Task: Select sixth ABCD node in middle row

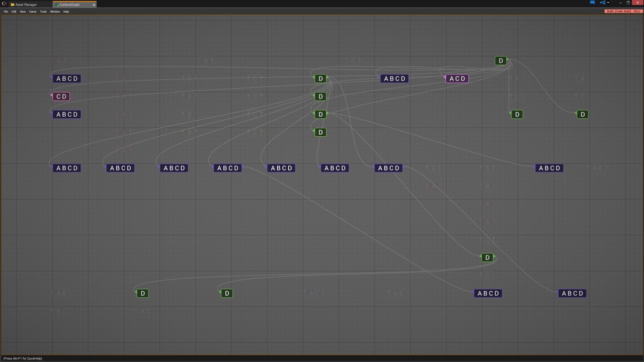Action: tap(335, 168)
